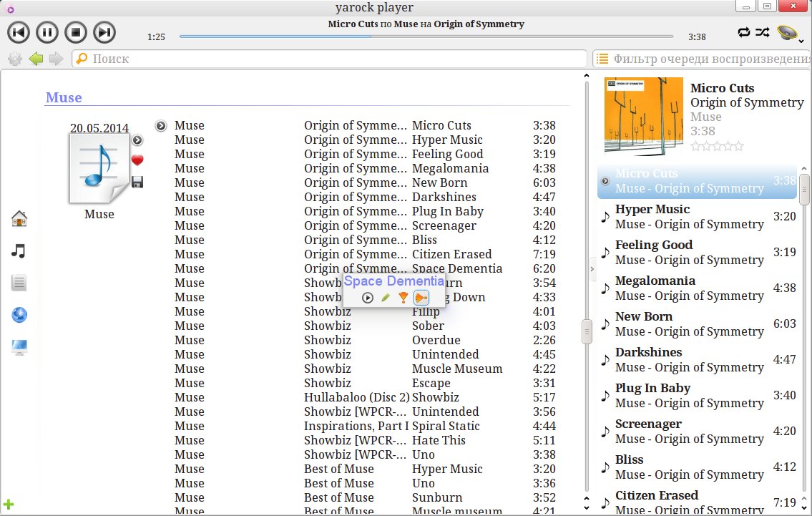Click the pencil edit icon in track popup
The width and height of the screenshot is (812, 516).
386,298
